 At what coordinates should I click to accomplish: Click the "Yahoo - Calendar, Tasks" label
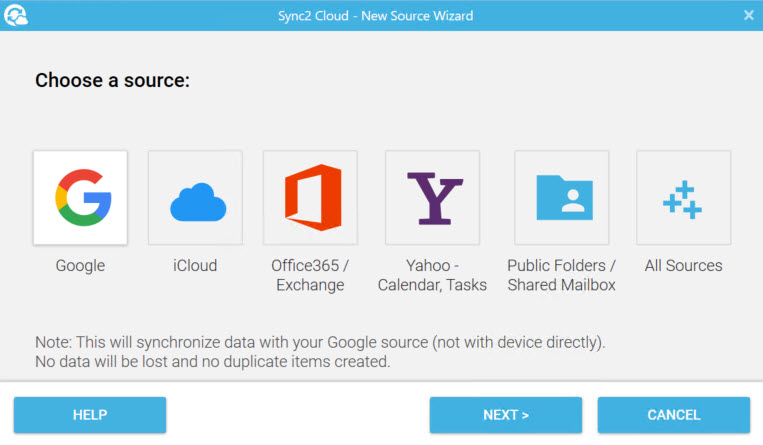[x=432, y=275]
